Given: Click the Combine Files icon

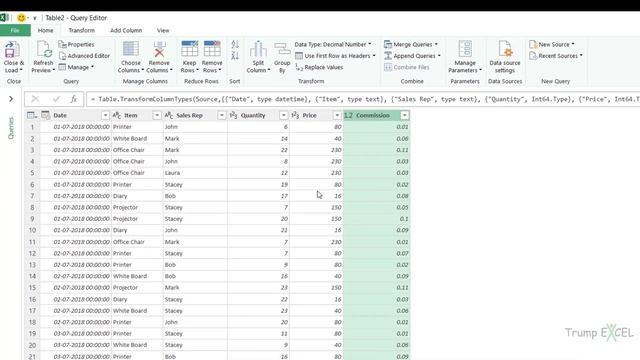Looking at the screenshot, I should click(388, 67).
